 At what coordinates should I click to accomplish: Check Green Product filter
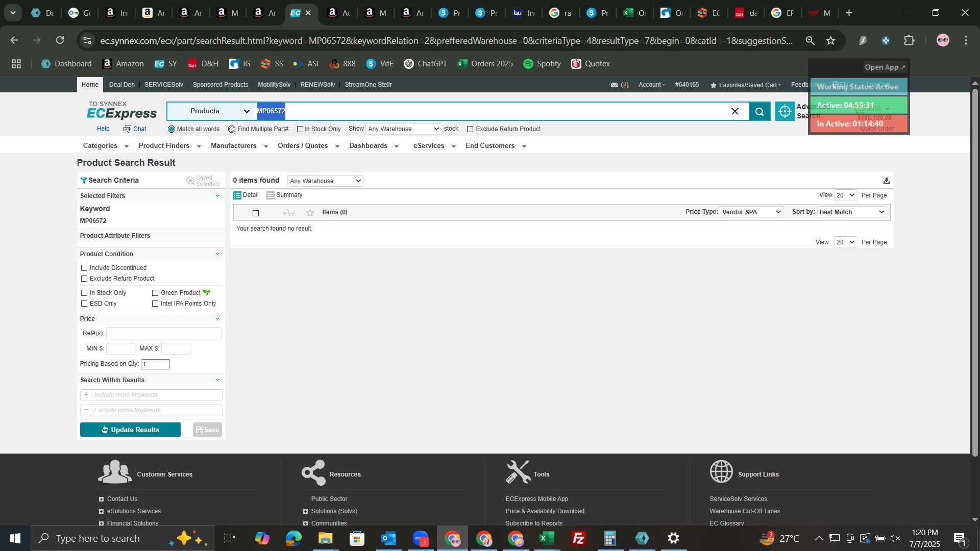[x=155, y=293]
